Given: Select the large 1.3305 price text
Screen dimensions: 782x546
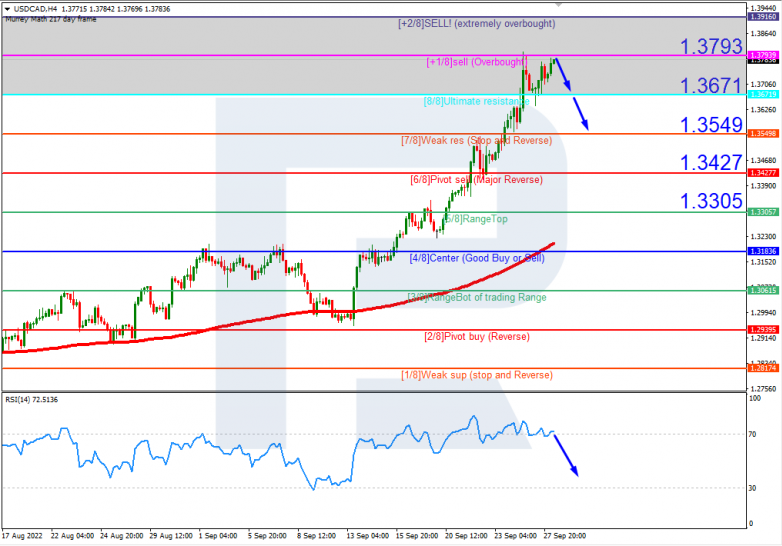Looking at the screenshot, I should point(711,201).
